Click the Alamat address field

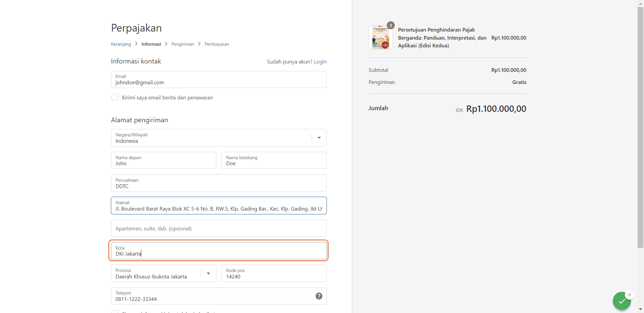point(219,206)
